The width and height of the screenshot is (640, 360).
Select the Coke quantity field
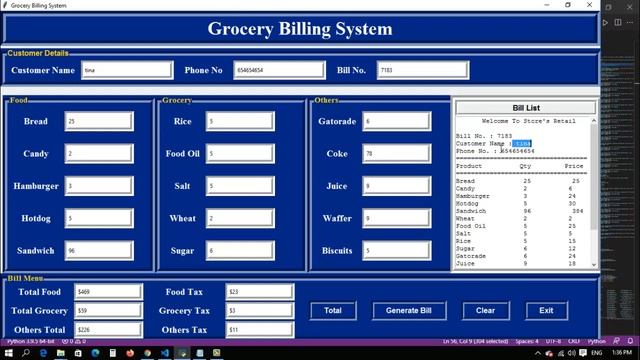point(397,153)
